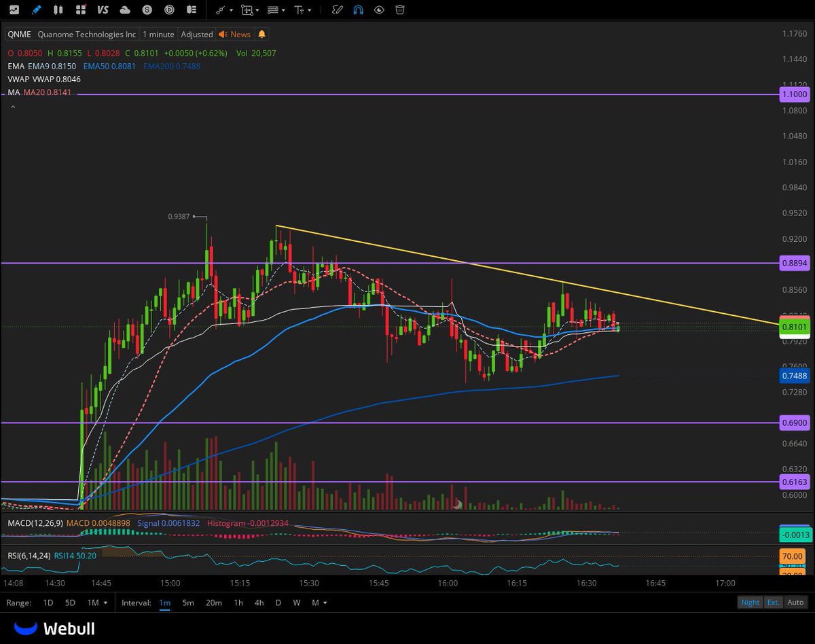Select the 4h interval
The width and height of the screenshot is (815, 644).
(x=259, y=603)
